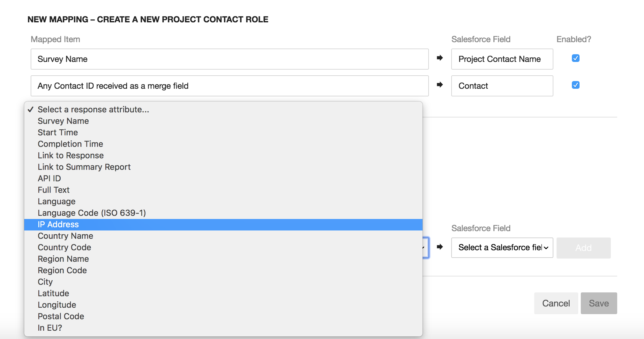Click arrow icon before Salesforce field dropdown
The width and height of the screenshot is (644, 339).
tap(440, 247)
